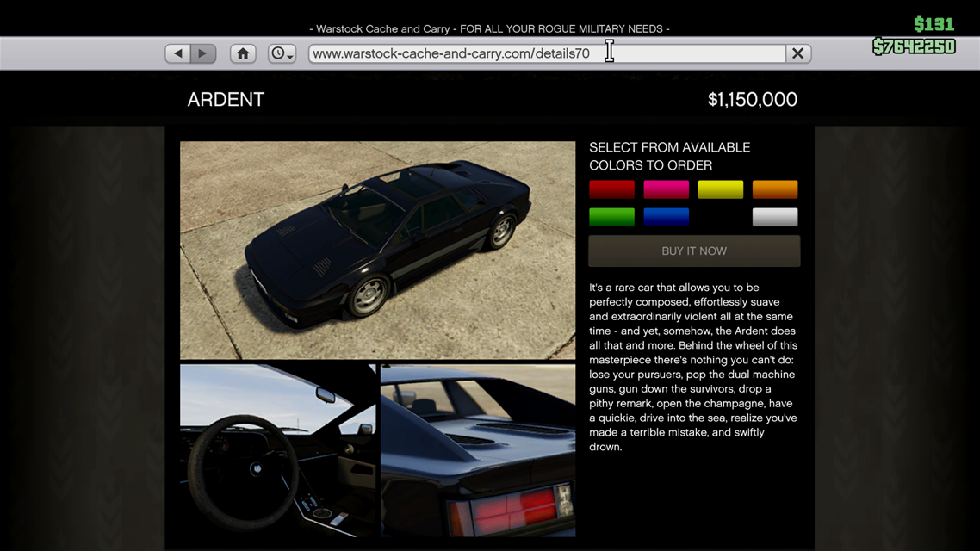980x551 pixels.
Task: View the Ardent interior steering wheel image
Action: click(x=278, y=450)
